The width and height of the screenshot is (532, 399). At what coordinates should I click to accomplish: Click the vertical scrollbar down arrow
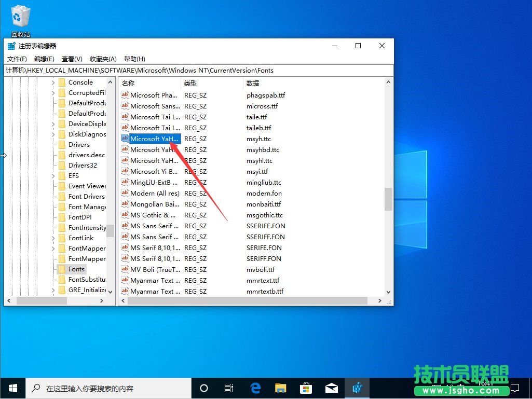pyautogui.click(x=389, y=291)
